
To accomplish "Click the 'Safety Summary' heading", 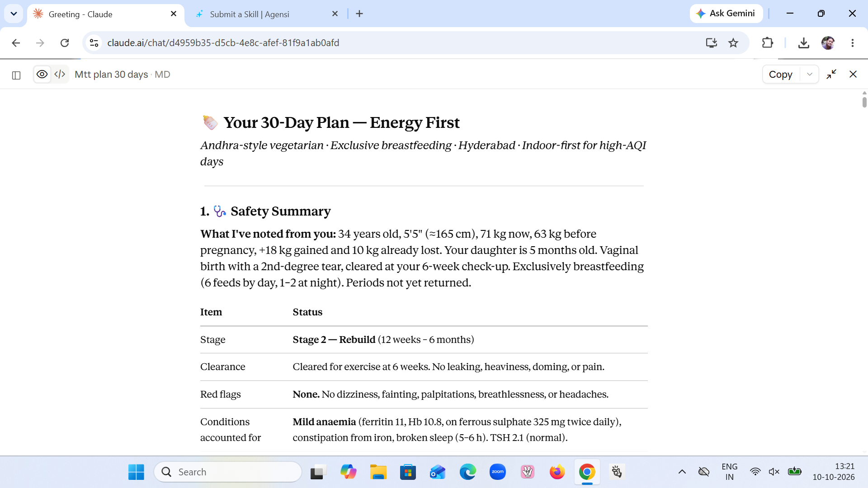I will [281, 211].
